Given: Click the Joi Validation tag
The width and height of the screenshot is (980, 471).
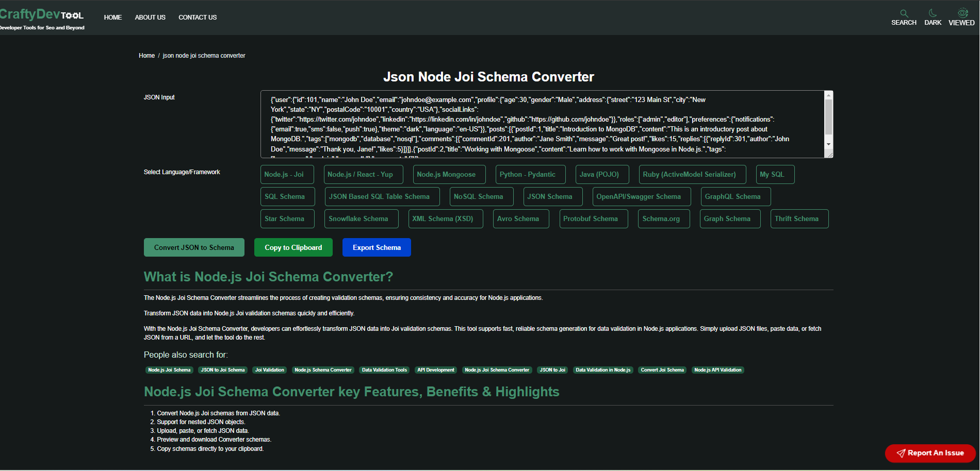Looking at the screenshot, I should 270,370.
